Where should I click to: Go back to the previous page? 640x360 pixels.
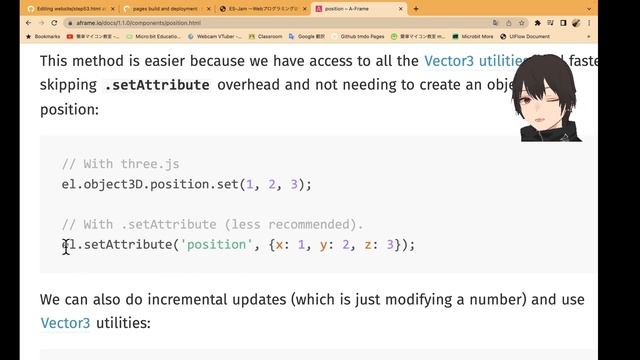coord(29,23)
